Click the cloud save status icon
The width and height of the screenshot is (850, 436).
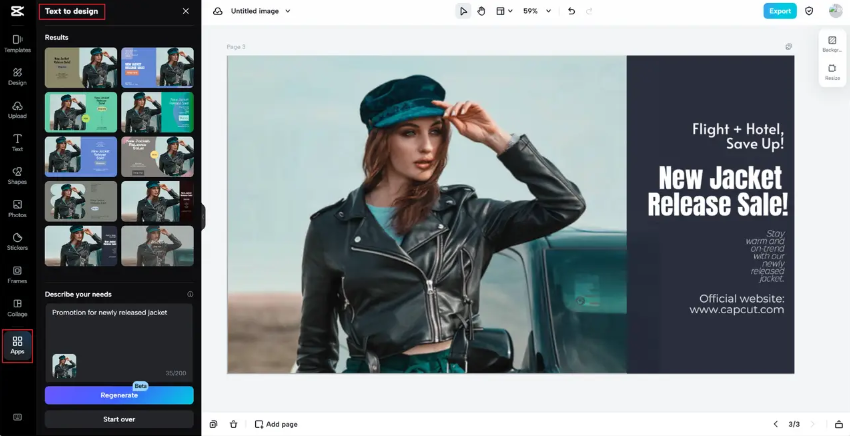(x=217, y=11)
